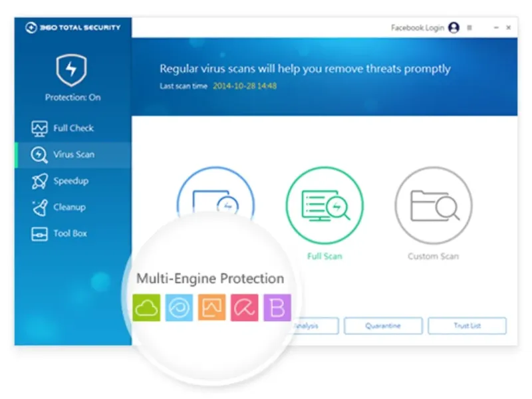The image size is (532, 399).
Task: Minimize the 360 Total Security window
Action: [496, 27]
